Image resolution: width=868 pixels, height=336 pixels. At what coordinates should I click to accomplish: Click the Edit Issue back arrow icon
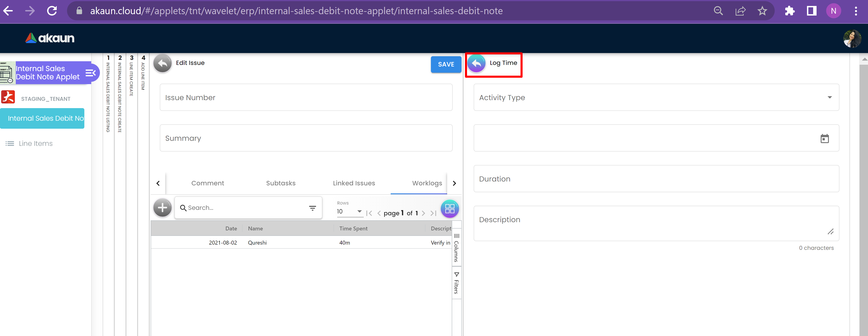click(162, 63)
